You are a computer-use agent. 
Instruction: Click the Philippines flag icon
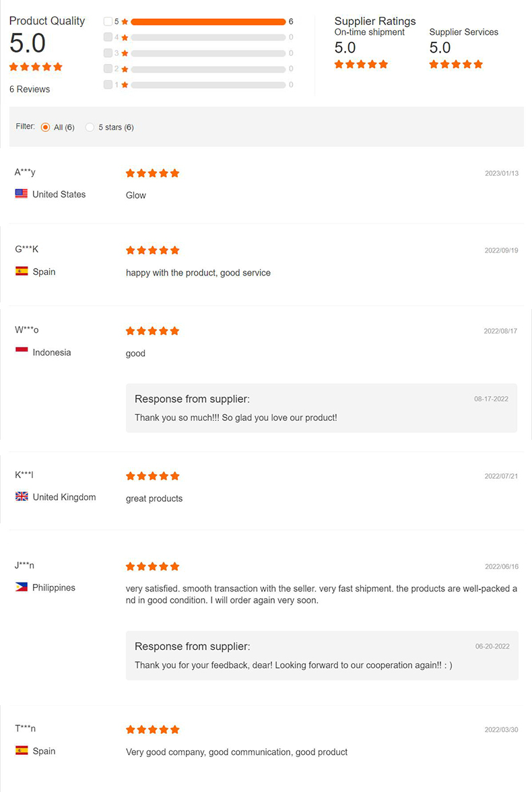[22, 587]
